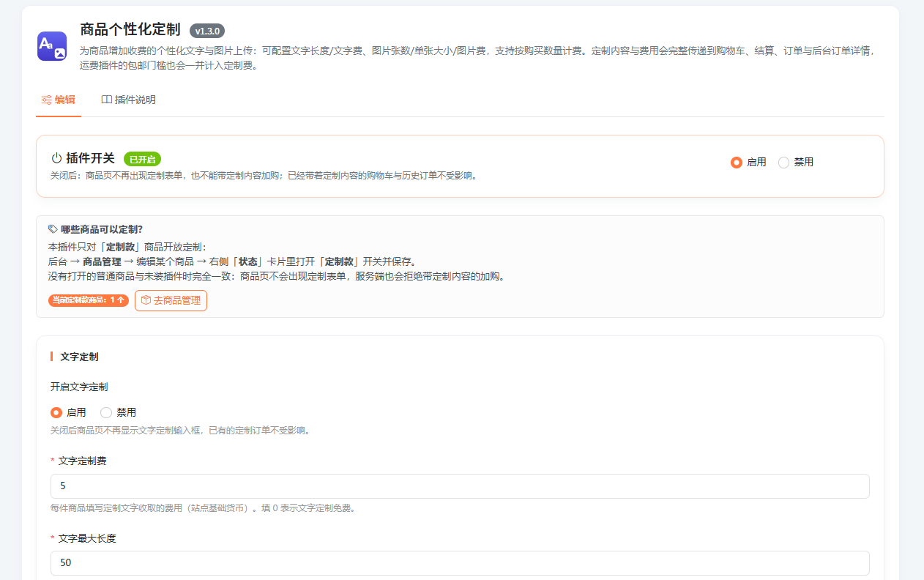Click the 已开启 status badge
Screen dimensions: 924x580
(142, 159)
